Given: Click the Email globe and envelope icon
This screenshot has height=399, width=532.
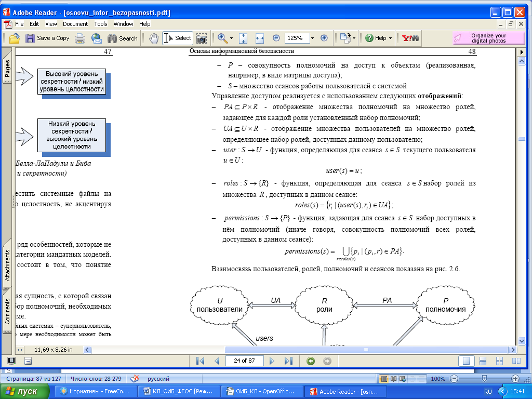Looking at the screenshot, I should 96,38.
